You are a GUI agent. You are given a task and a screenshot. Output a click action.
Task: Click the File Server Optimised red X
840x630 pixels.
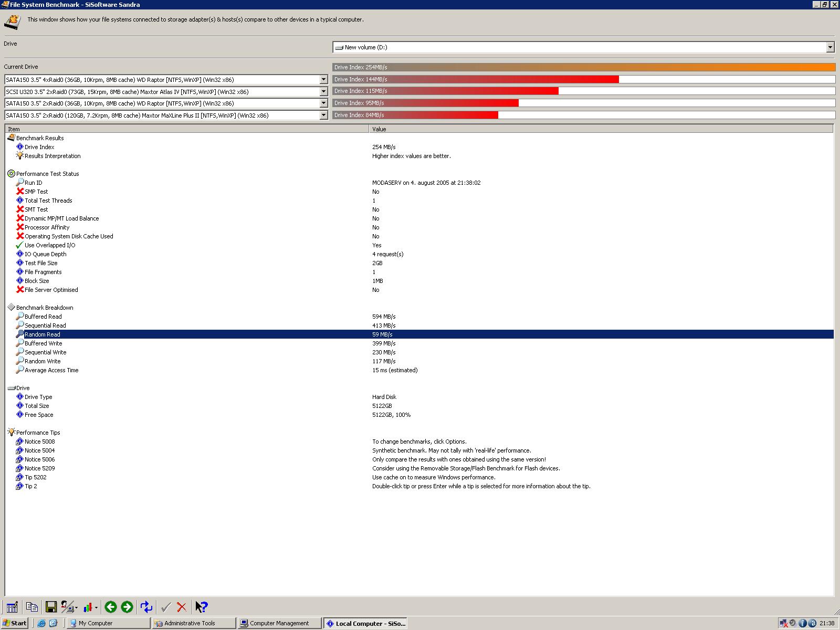click(x=20, y=290)
